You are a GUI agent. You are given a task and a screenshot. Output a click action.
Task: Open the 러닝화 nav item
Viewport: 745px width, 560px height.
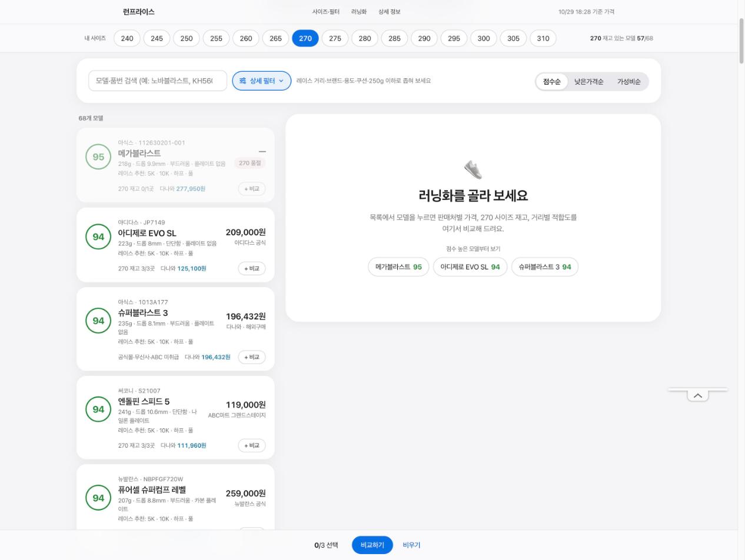359,12
